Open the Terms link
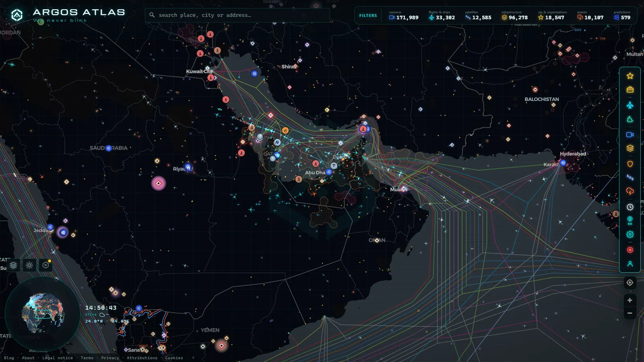This screenshot has height=362, width=644. click(x=87, y=358)
